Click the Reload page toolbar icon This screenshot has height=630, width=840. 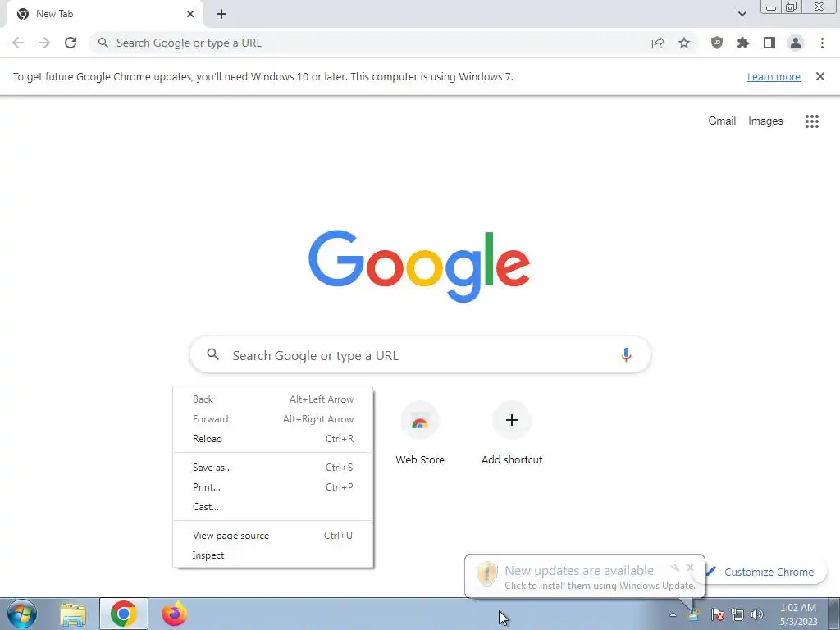click(71, 43)
